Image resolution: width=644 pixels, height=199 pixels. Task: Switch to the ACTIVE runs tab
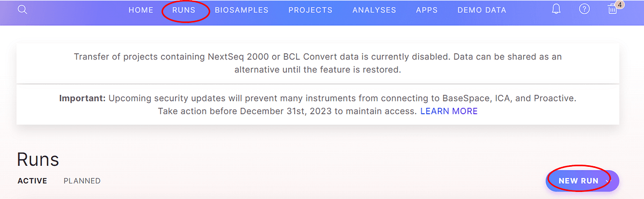(32, 181)
